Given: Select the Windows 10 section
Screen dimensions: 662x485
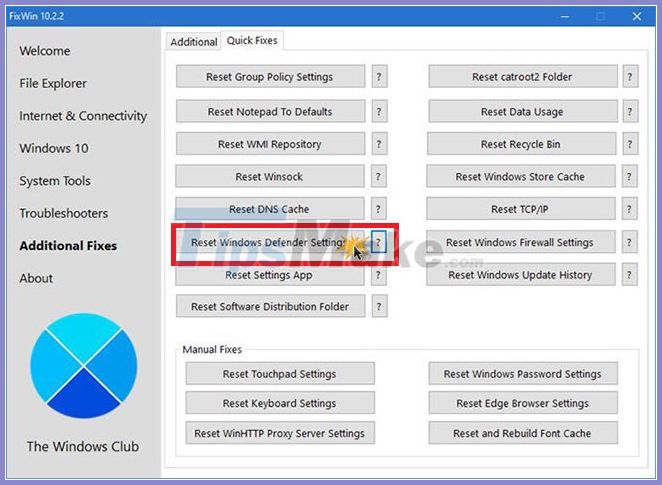Looking at the screenshot, I should click(54, 148).
